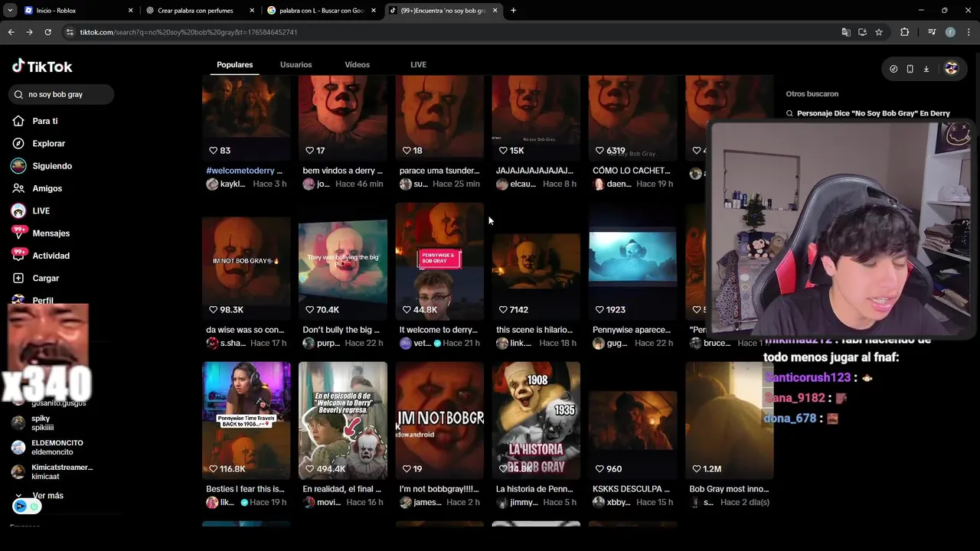Screen dimensions: 980x551
Task: Click Chrome back arrow
Action: tap(11, 32)
